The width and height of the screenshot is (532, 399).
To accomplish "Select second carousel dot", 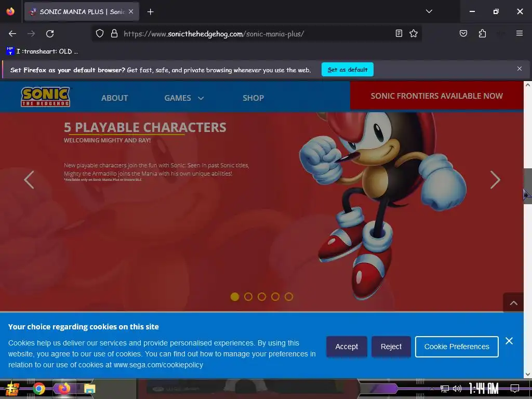I will [x=248, y=297].
